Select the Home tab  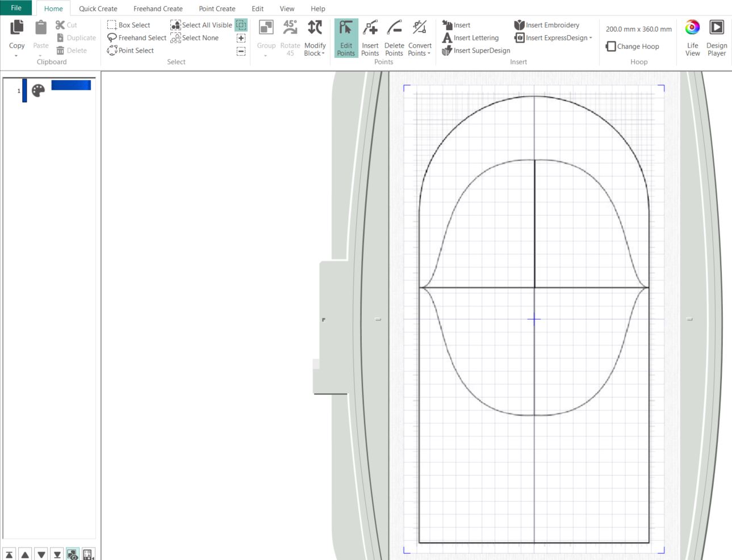coord(53,9)
